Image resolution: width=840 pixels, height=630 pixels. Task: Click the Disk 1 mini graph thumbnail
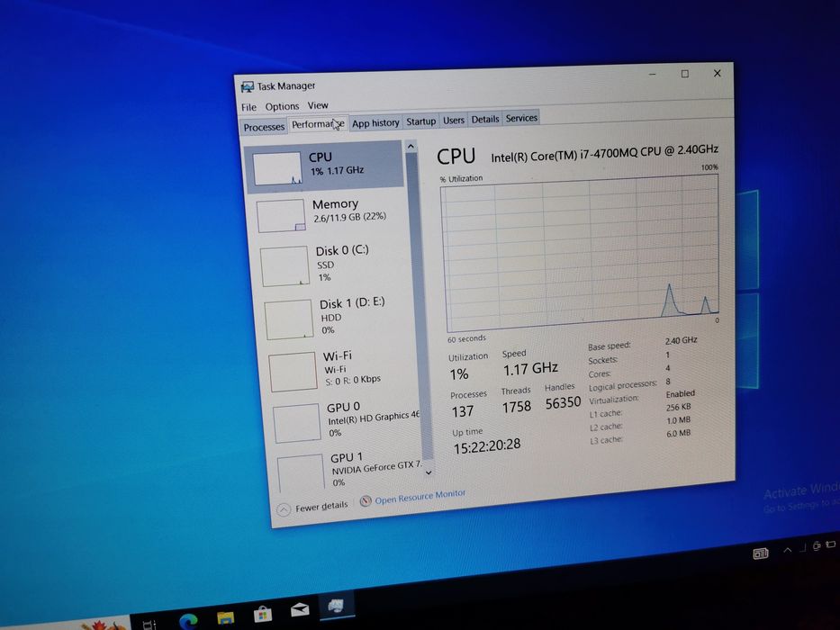[289, 319]
